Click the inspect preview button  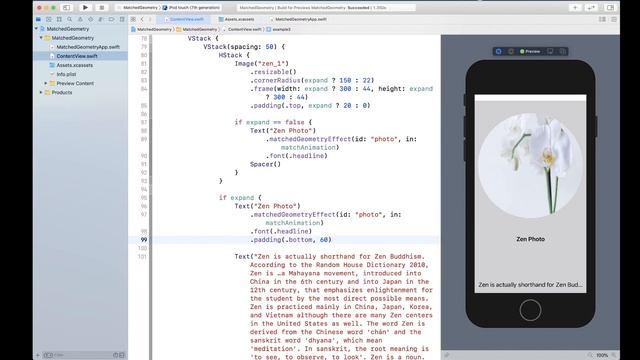[x=511, y=51]
